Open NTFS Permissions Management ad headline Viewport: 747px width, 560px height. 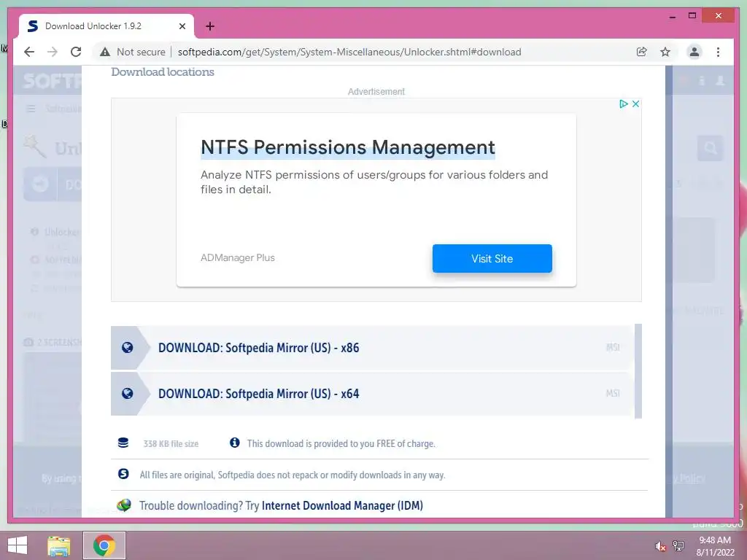pos(348,147)
